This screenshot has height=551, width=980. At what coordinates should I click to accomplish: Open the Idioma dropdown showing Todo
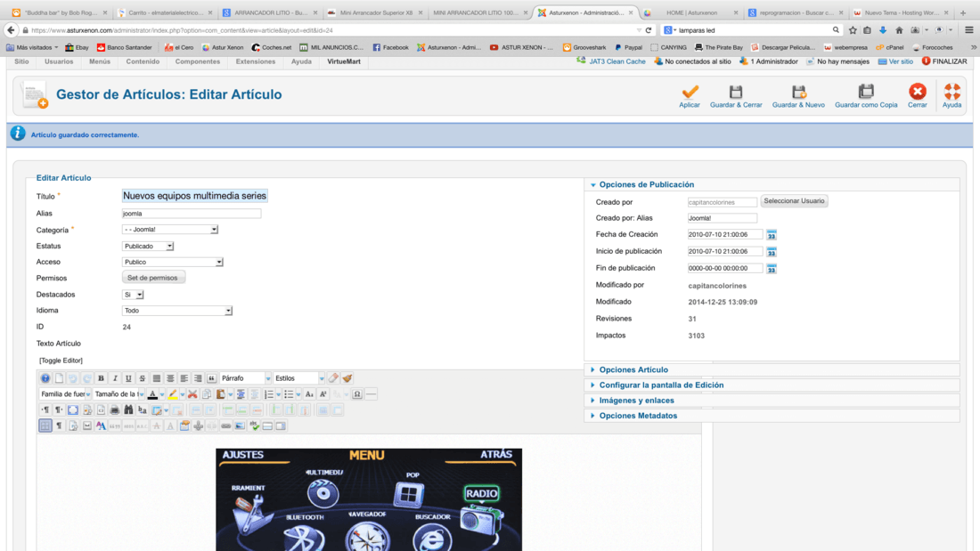[x=177, y=311]
